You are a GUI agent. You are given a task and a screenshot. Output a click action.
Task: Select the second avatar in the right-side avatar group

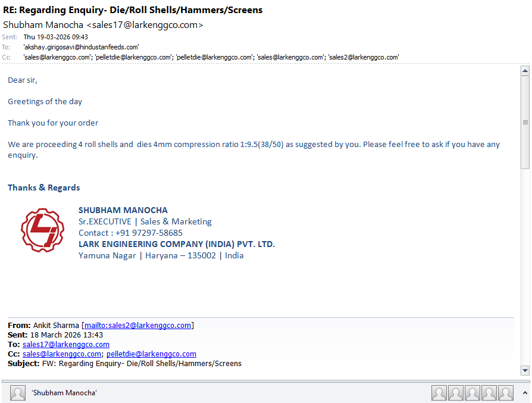(x=456, y=393)
